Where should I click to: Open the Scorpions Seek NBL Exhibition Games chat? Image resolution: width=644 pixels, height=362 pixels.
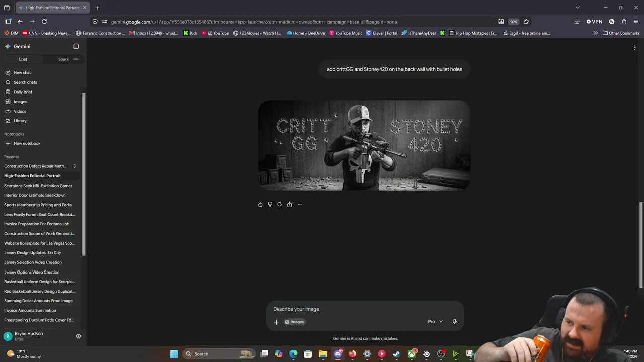39,186
